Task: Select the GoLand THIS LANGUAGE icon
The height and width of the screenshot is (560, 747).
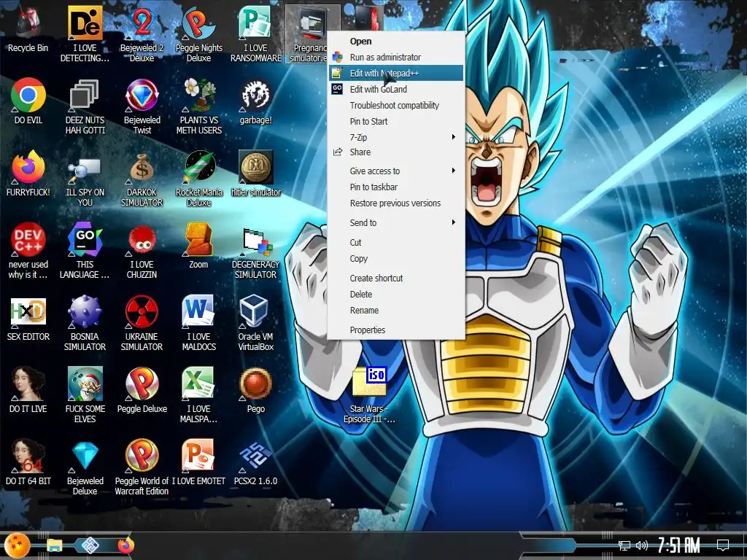Action: 85,251
